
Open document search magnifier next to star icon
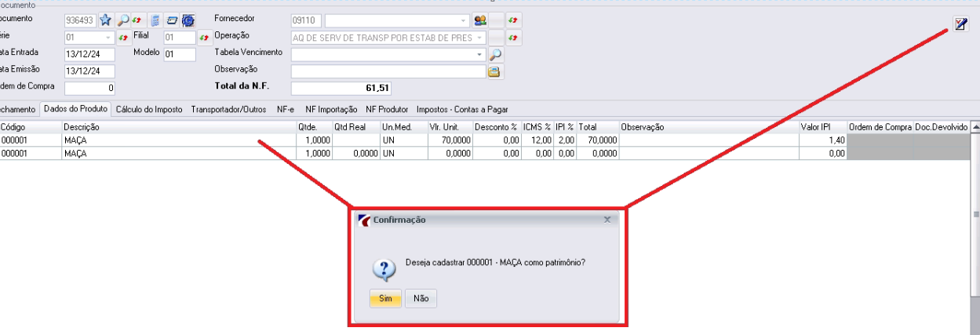click(123, 20)
